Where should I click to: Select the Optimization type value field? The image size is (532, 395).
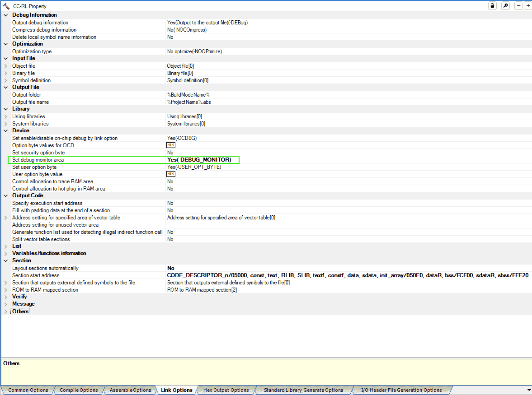[x=194, y=51]
